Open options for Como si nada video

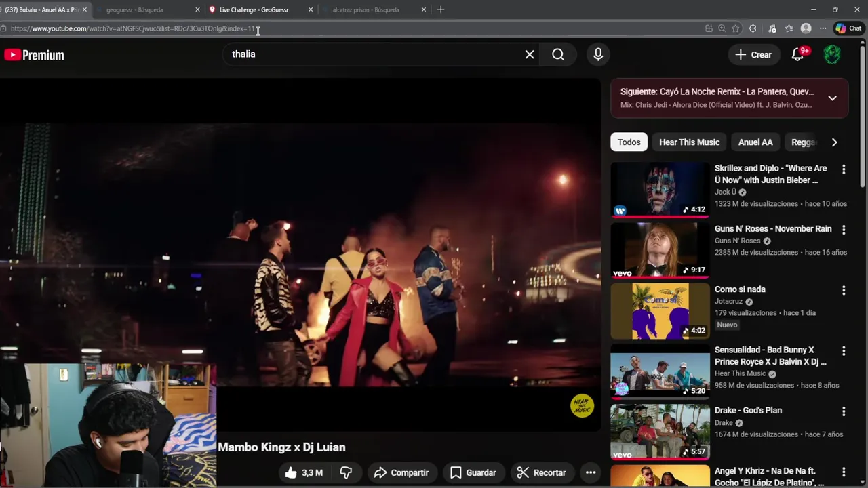tap(844, 290)
